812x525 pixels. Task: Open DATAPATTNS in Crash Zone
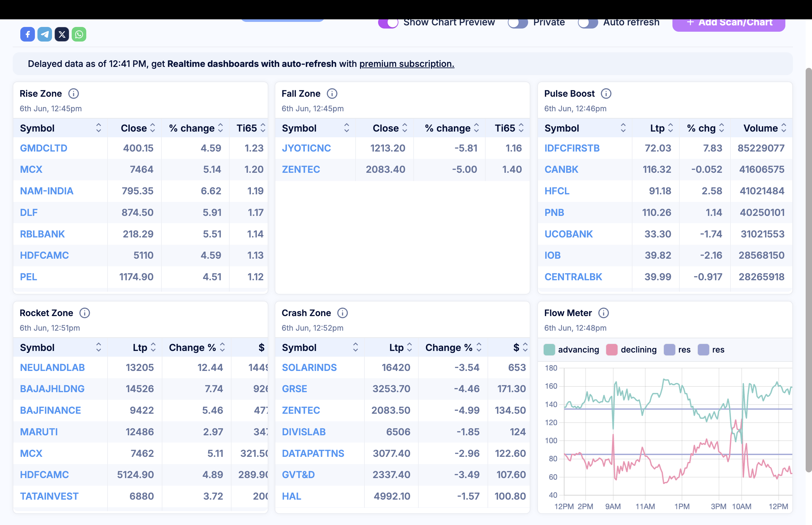pyautogui.click(x=313, y=453)
